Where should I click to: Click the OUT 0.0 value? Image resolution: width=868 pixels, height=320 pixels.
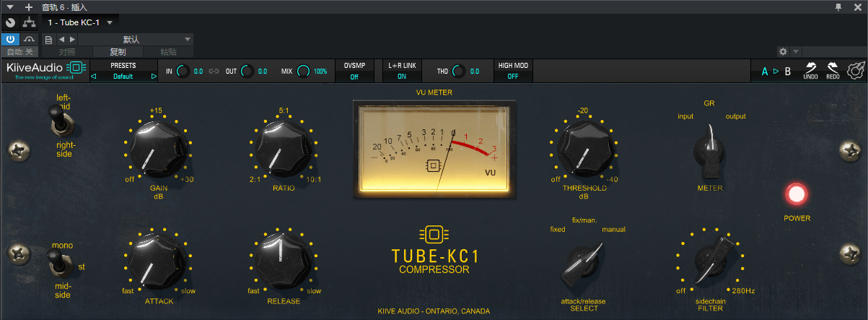(x=263, y=72)
